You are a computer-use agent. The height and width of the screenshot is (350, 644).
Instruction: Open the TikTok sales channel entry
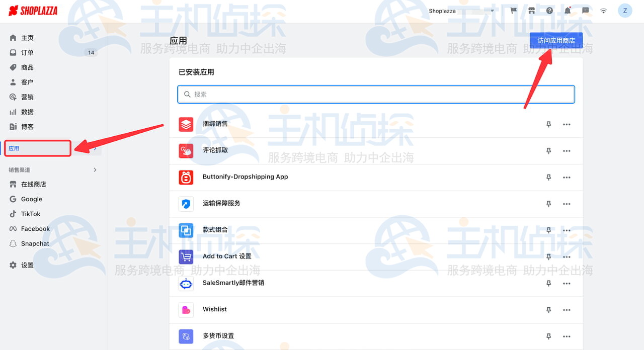[30, 214]
